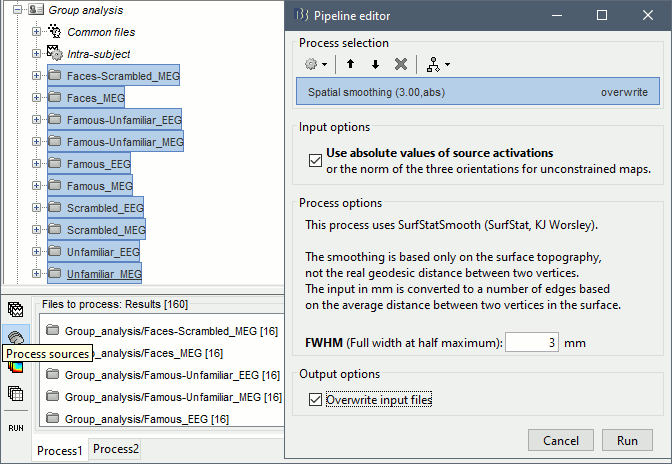Image resolution: width=672 pixels, height=464 pixels.
Task: Cancel the Pipeline editor dialog
Action: tap(561, 440)
